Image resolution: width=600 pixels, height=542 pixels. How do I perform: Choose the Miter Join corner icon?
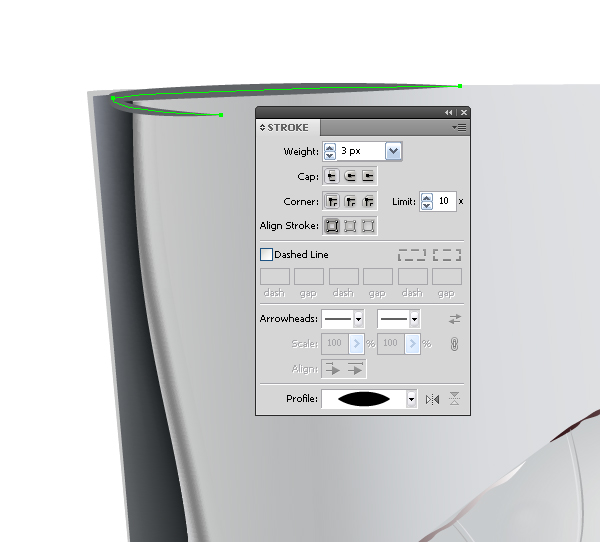click(x=332, y=201)
